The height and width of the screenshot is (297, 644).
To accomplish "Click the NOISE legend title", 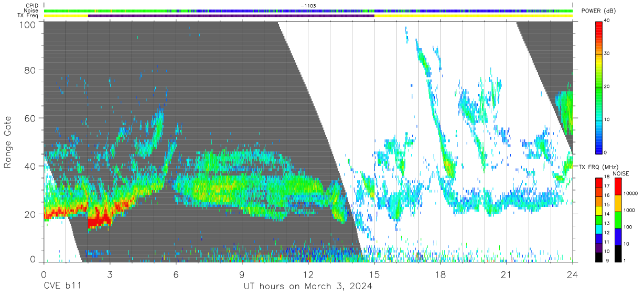I will (x=621, y=173).
